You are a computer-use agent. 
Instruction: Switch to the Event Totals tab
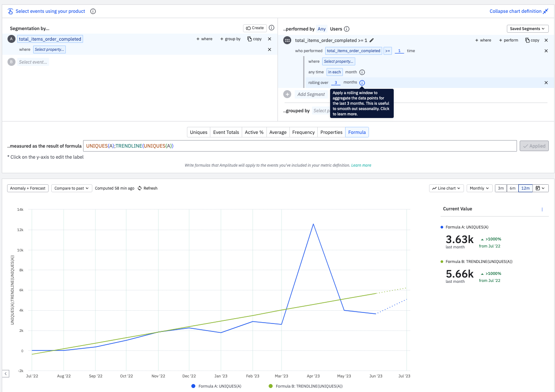[226, 132]
